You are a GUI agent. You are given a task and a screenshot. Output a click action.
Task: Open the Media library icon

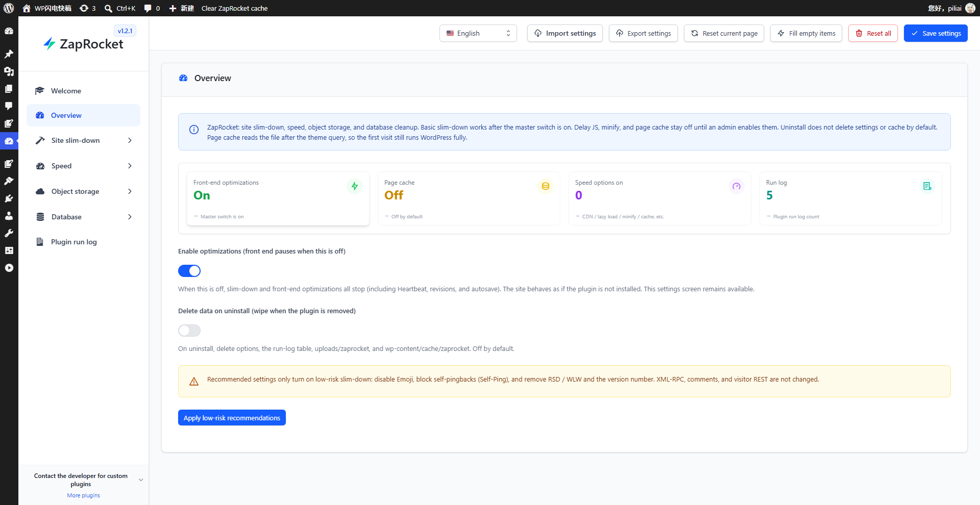tap(9, 71)
